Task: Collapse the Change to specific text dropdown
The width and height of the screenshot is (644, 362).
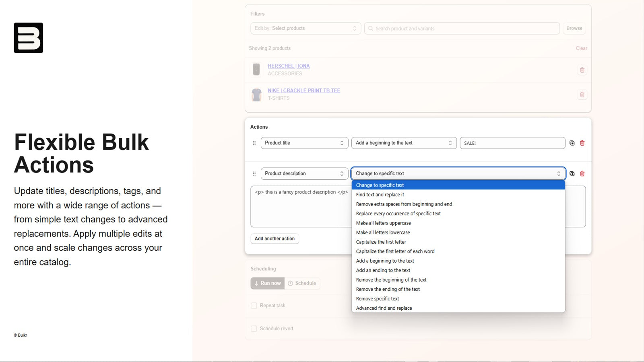Action: point(458,174)
